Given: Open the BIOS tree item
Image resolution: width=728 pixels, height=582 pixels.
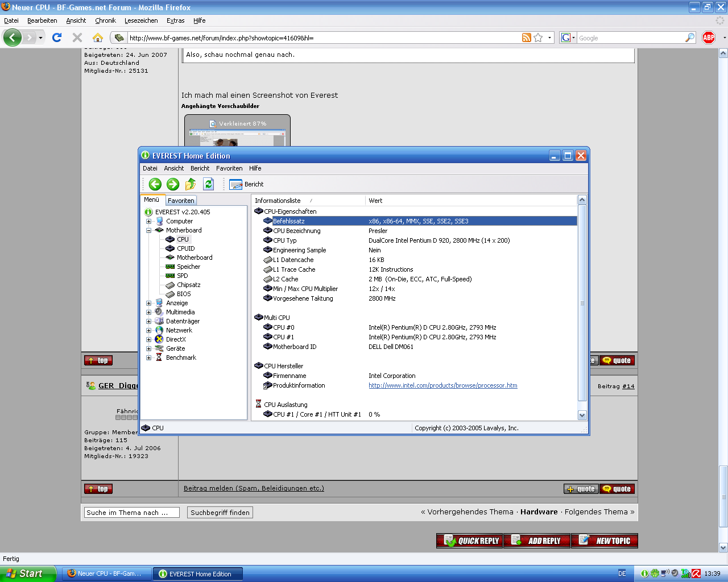Looking at the screenshot, I should (x=184, y=294).
